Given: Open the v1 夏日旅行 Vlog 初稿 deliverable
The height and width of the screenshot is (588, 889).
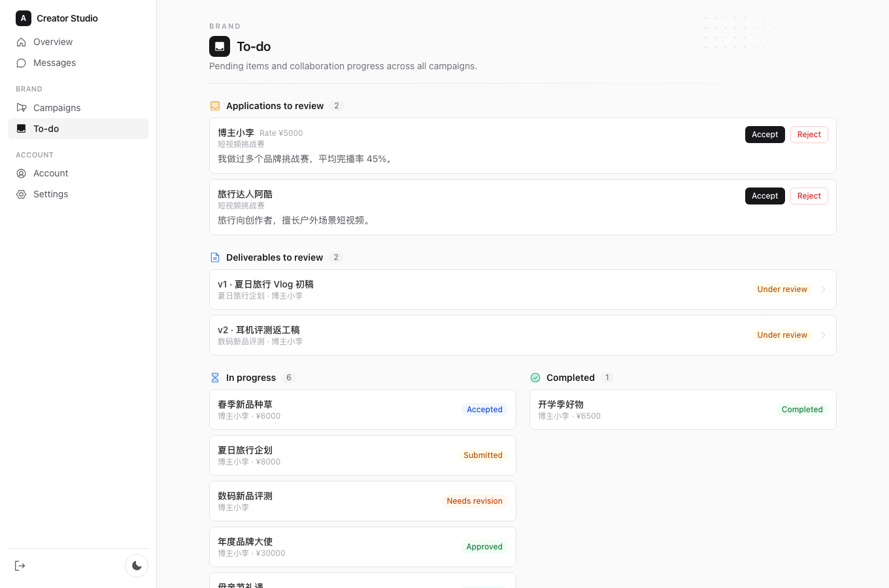Looking at the screenshot, I should click(x=522, y=289).
